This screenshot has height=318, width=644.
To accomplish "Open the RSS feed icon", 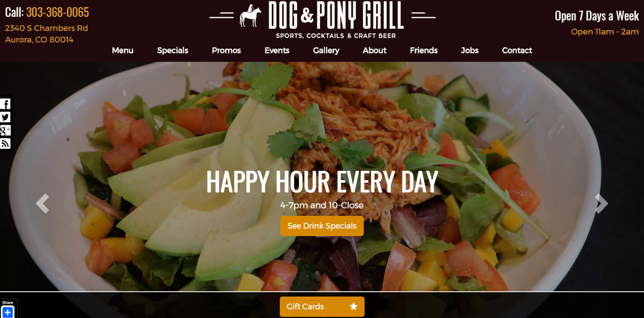I will [5, 144].
